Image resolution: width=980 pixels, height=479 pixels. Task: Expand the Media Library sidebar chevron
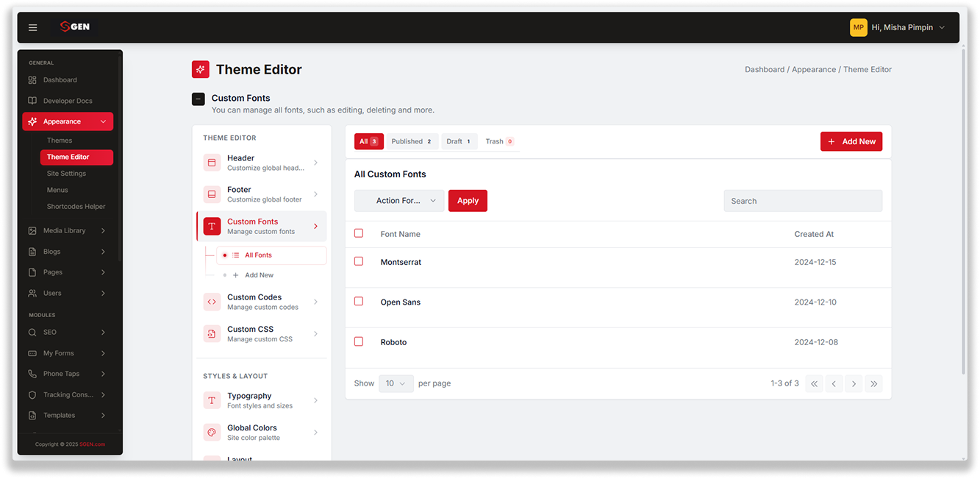(x=103, y=230)
